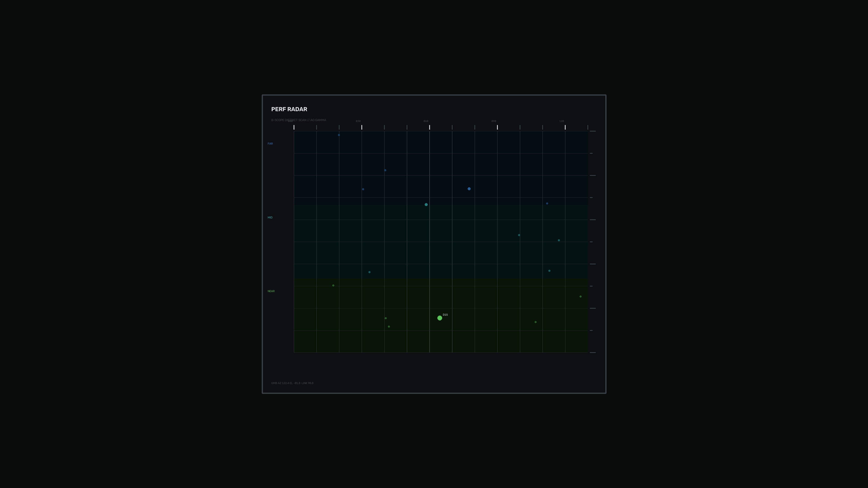Click the LINK 98.8 status readout
868x488 pixels.
tap(307, 383)
